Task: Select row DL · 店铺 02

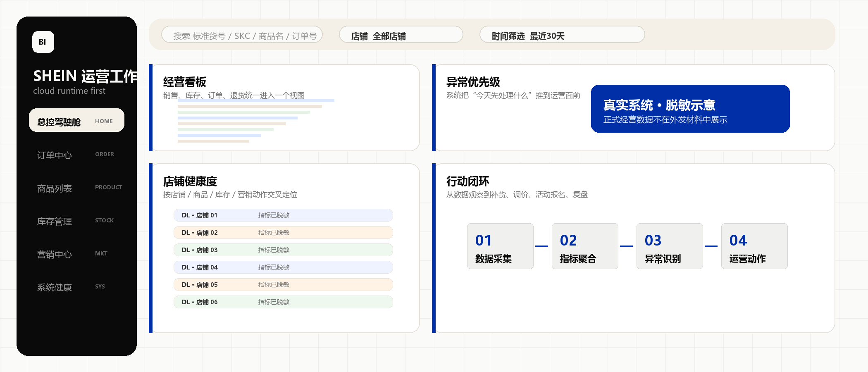Action: click(x=283, y=233)
